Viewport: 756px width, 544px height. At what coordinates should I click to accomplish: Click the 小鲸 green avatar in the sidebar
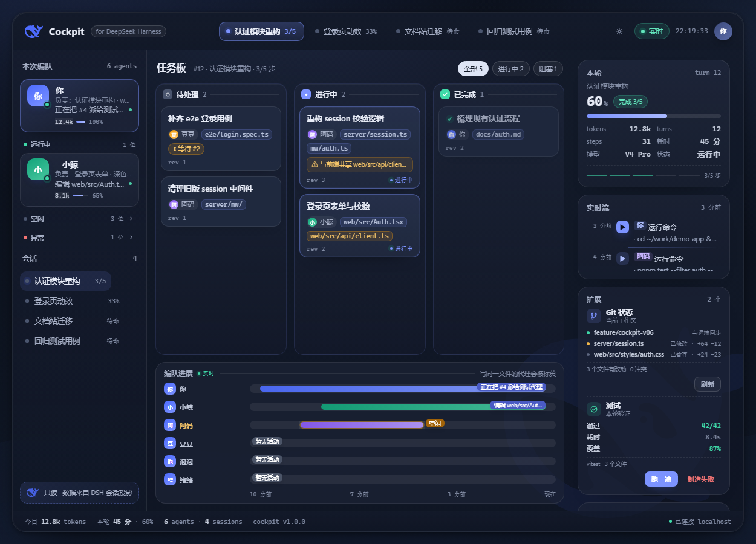[37, 170]
